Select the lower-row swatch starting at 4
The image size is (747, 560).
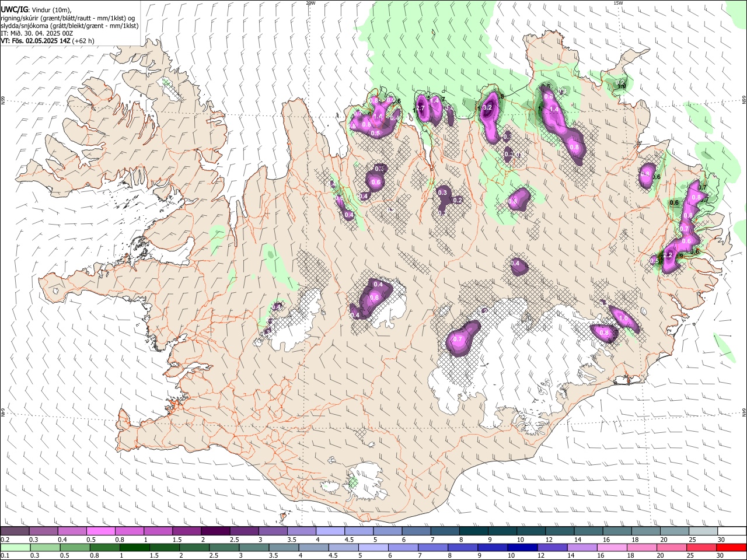[314, 547]
